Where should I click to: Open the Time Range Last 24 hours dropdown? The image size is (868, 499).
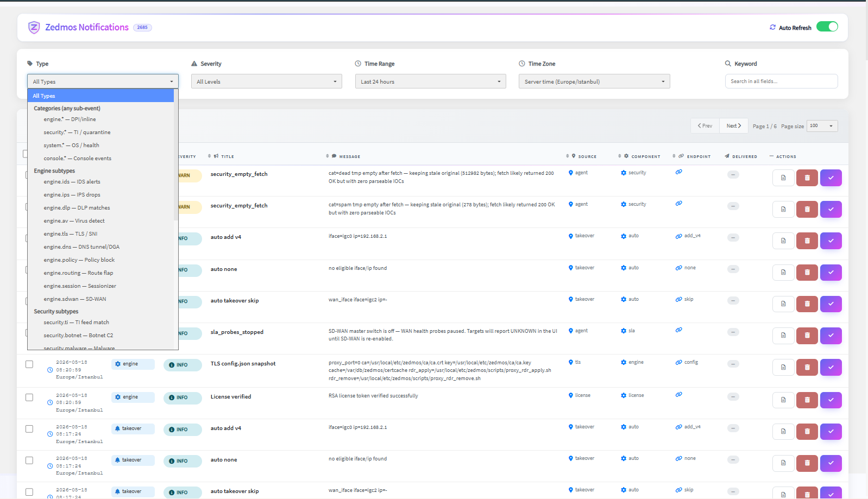(431, 81)
